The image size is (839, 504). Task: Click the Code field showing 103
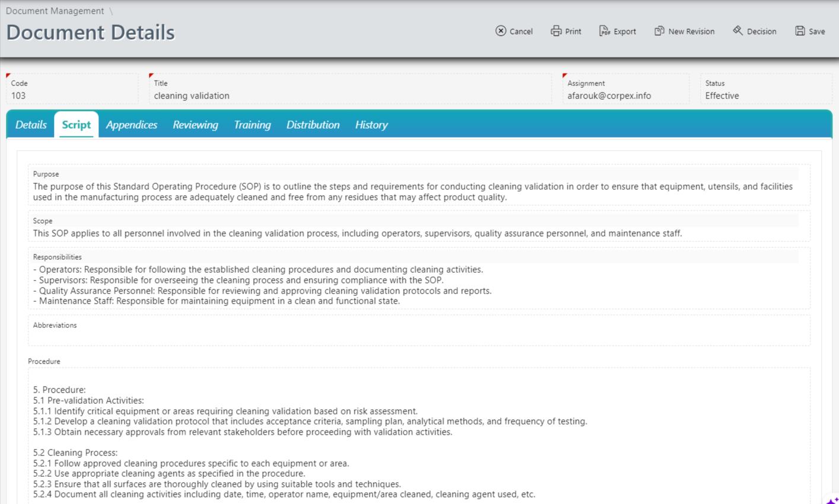[x=72, y=90]
